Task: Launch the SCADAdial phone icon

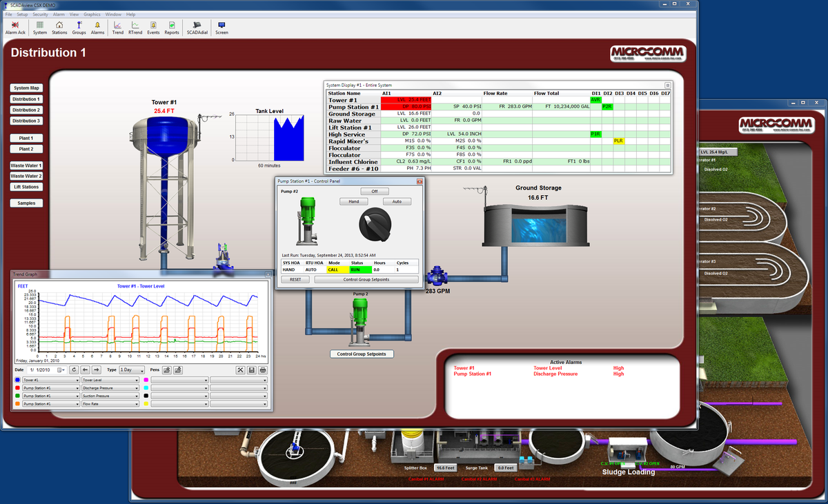Action: click(197, 27)
